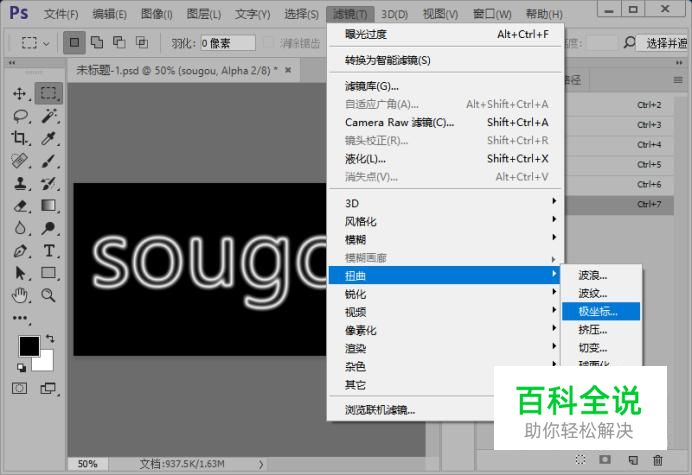Select the Healing Brush tool
The width and height of the screenshot is (692, 475).
(x=19, y=161)
